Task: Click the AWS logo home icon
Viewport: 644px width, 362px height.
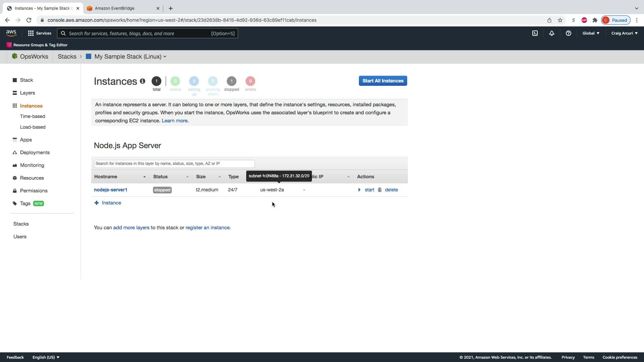Action: point(11,33)
